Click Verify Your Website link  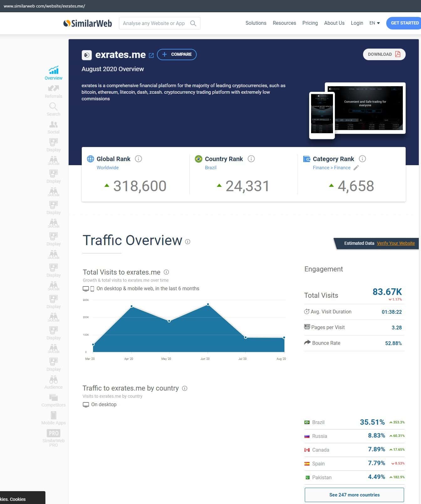396,243
